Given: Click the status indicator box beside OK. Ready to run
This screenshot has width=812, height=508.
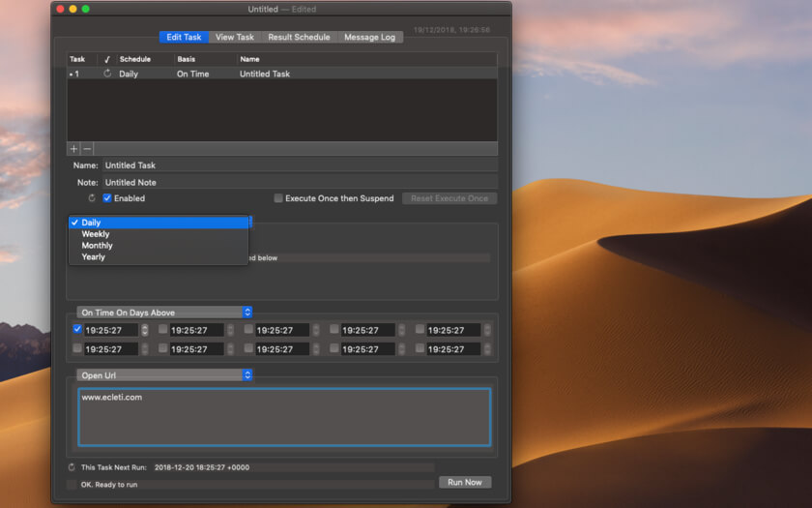Looking at the screenshot, I should click(72, 484).
